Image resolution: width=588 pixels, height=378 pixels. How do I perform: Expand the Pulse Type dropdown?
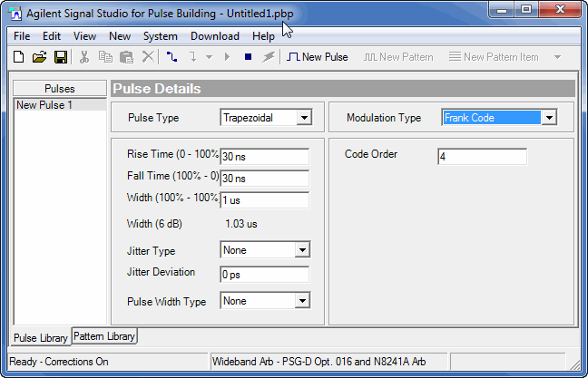point(304,118)
